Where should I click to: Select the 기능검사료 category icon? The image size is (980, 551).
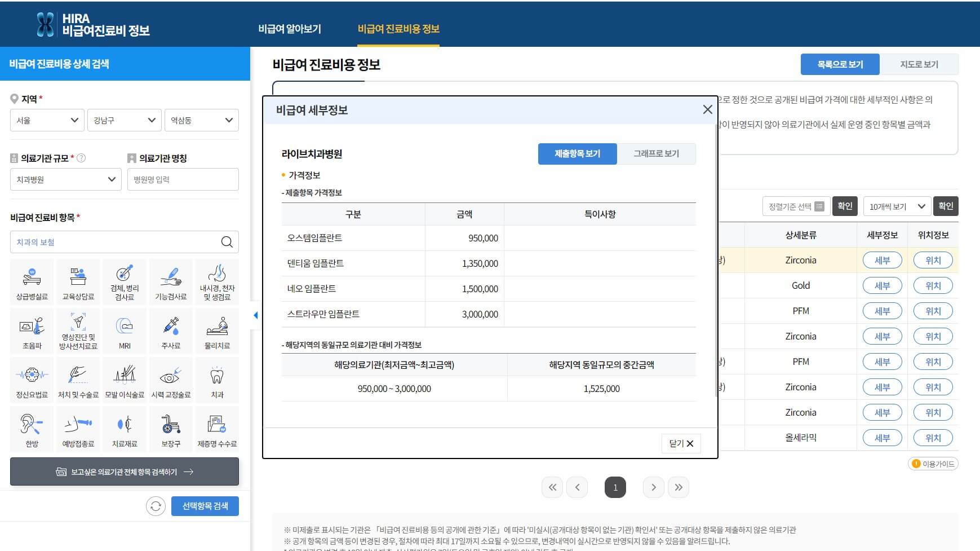[x=171, y=282]
